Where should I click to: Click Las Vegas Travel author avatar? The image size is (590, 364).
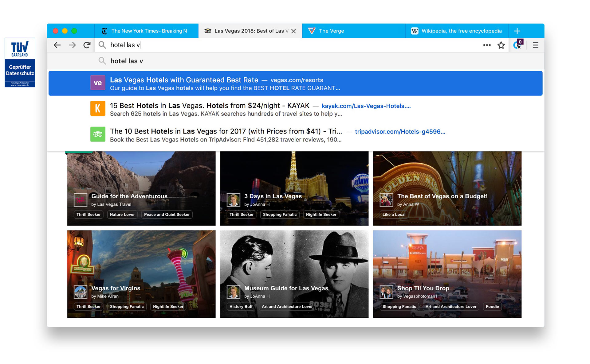coord(81,200)
